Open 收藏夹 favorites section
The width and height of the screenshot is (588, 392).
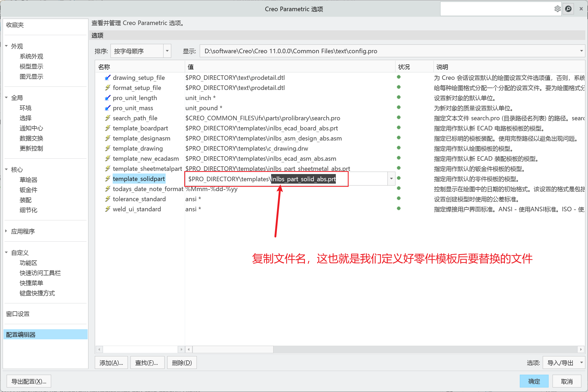(x=15, y=25)
